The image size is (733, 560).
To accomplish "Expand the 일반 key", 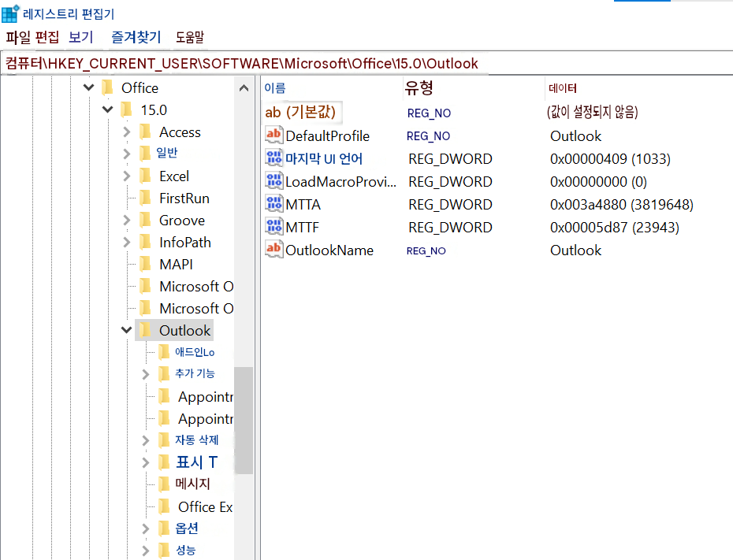I will (127, 154).
